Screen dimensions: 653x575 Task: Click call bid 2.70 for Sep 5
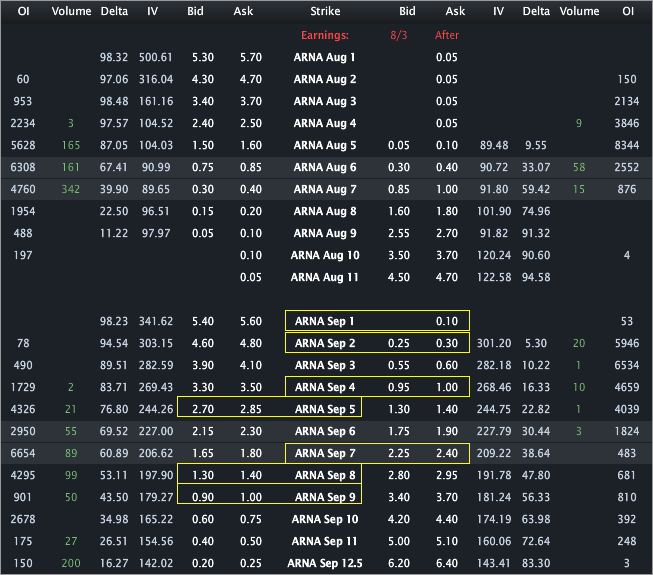click(203, 409)
